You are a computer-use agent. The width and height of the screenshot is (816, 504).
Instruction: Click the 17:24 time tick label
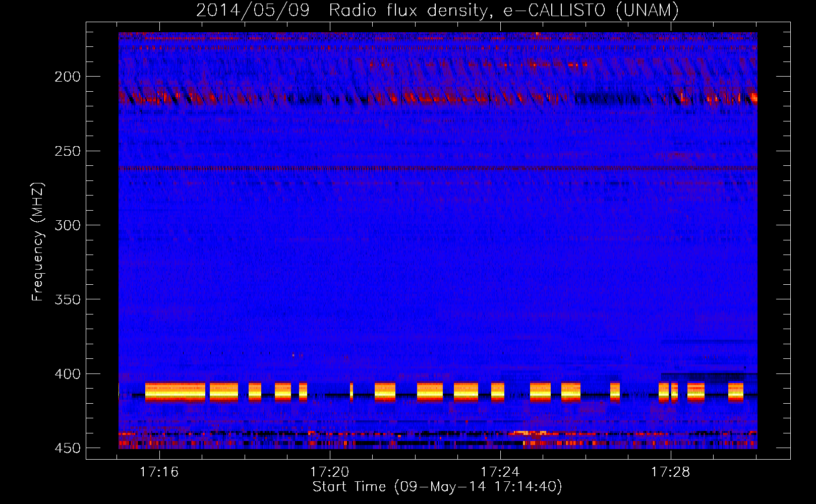(500, 472)
